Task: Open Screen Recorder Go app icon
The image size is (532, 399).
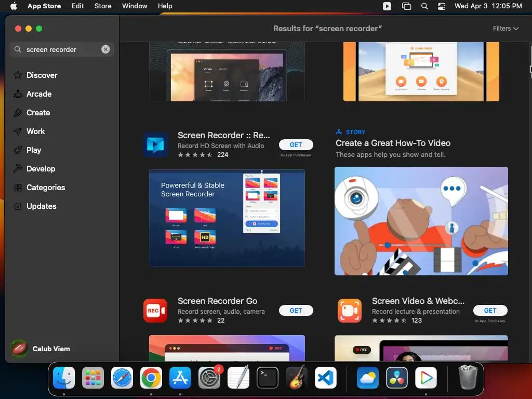Action: coord(155,311)
